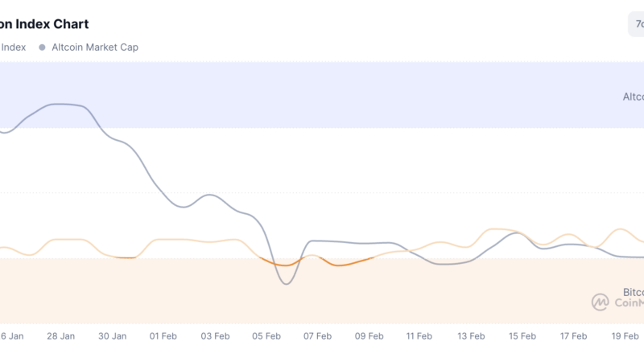Click the gray line's lowest dip point
The image size is (644, 358).
tap(285, 283)
